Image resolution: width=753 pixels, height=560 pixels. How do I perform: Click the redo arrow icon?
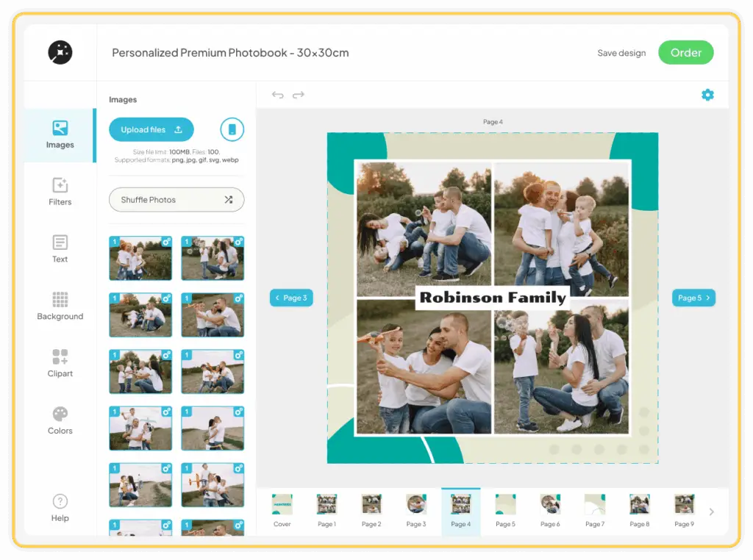pos(299,95)
